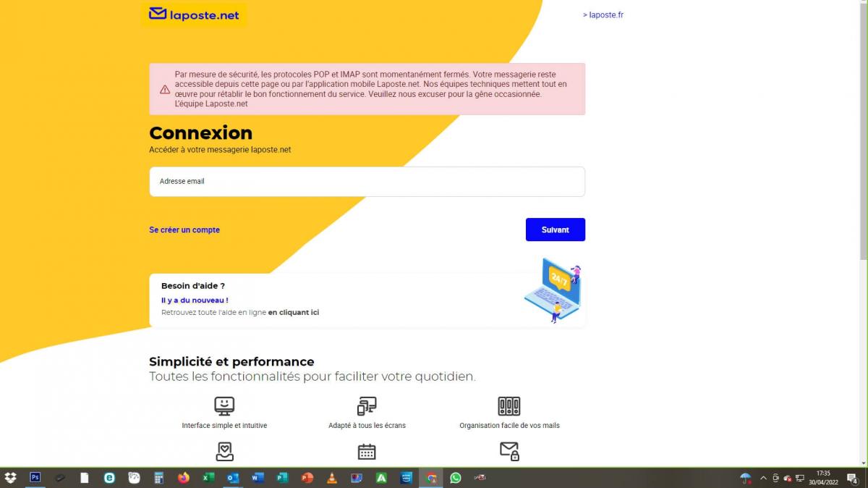Viewport: 868px width, 488px height.
Task: Click the multi-device screens icon
Action: coord(367,405)
